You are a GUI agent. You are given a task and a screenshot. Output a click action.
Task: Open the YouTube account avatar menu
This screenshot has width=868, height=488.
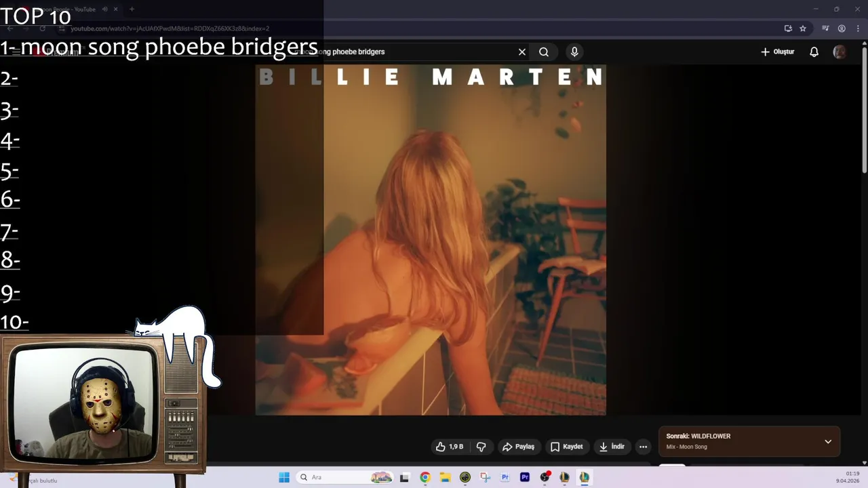click(x=840, y=52)
